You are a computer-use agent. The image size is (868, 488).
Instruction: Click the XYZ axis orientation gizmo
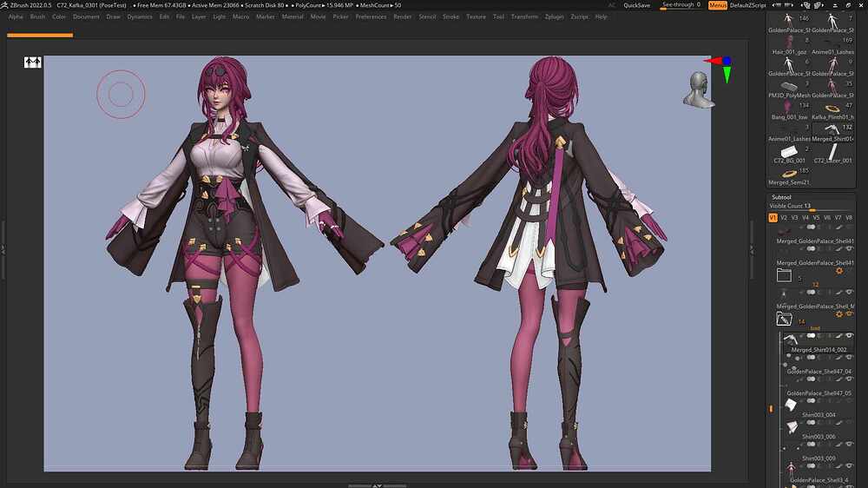click(x=720, y=68)
